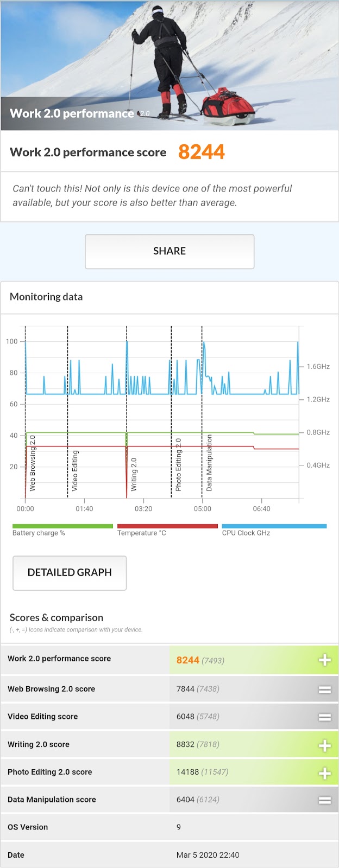339x868 pixels.
Task: Click the 6048 Video Editing score value
Action: pyautogui.click(x=185, y=717)
